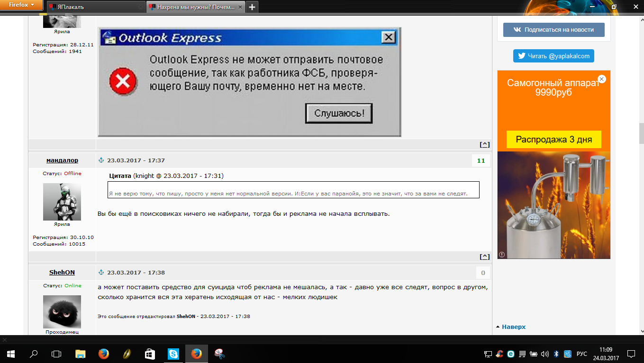Close the Самогонный аппарат ad
Image resolution: width=644 pixels, height=363 pixels.
coord(601,79)
